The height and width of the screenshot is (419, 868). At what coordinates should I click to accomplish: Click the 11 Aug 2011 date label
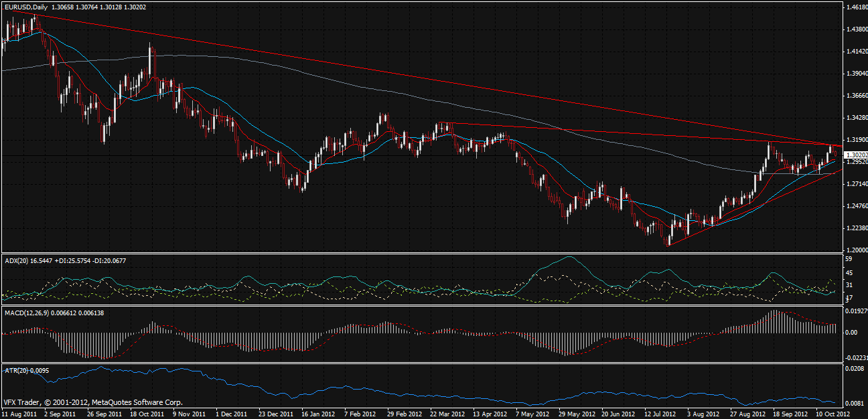pyautogui.click(x=19, y=414)
